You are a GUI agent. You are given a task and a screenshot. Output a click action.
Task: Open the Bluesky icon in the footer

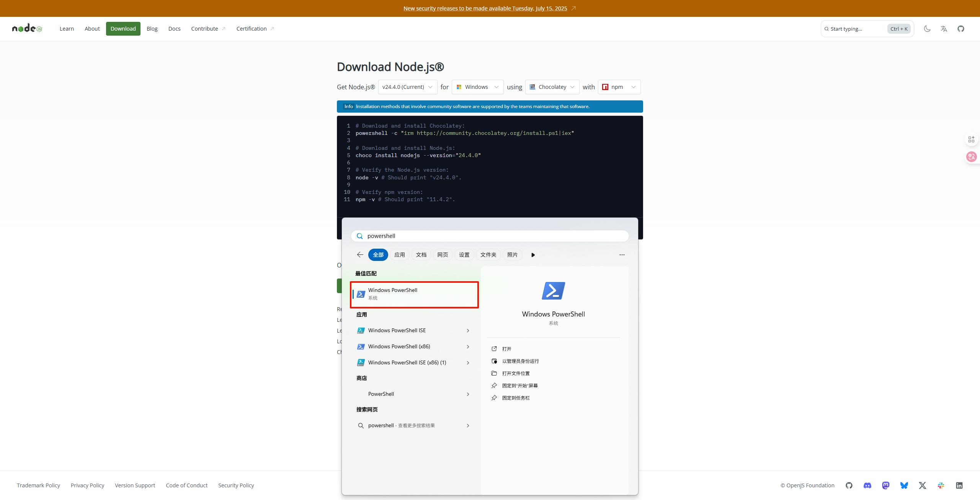click(904, 485)
